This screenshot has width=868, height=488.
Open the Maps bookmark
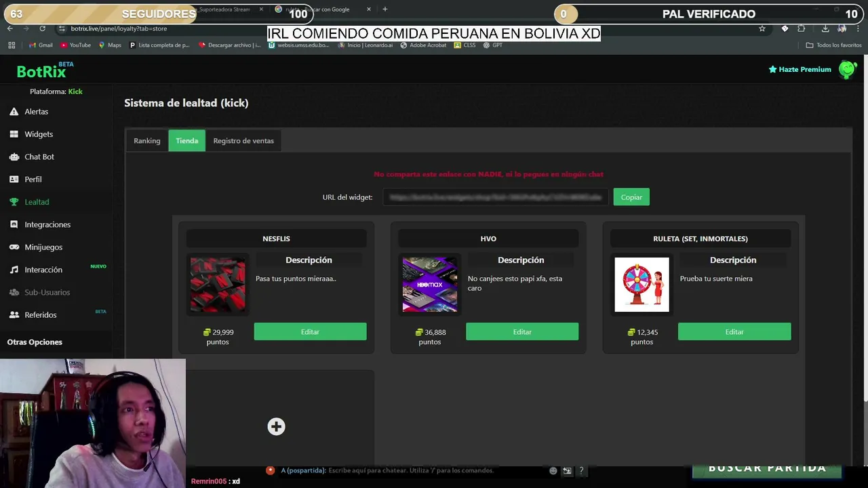point(110,45)
